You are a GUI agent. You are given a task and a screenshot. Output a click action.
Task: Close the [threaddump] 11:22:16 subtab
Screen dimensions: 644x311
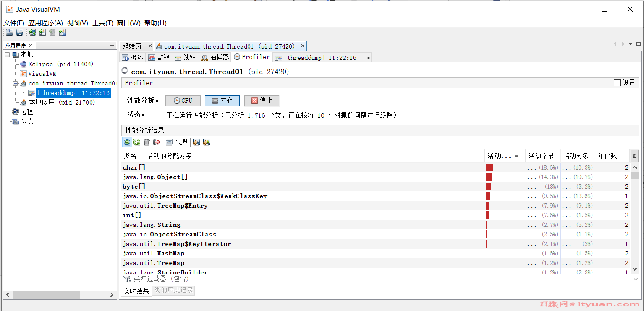[369, 58]
